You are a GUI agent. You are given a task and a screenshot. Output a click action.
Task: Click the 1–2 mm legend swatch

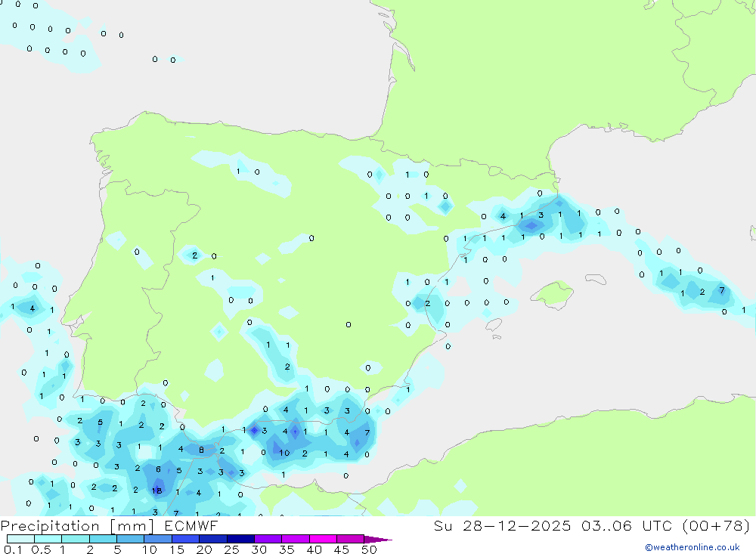pos(75,539)
